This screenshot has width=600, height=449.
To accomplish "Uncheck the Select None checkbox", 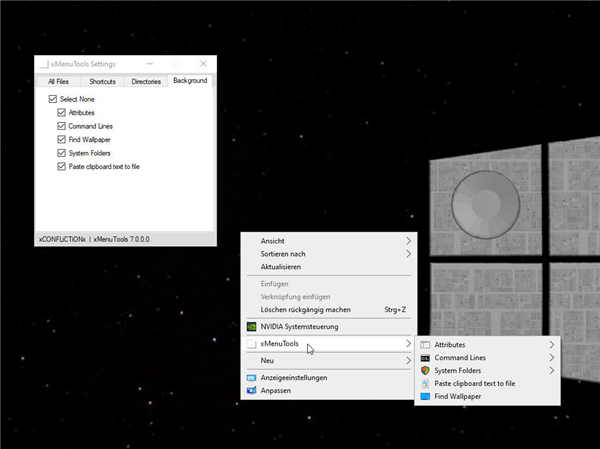I will click(x=53, y=99).
